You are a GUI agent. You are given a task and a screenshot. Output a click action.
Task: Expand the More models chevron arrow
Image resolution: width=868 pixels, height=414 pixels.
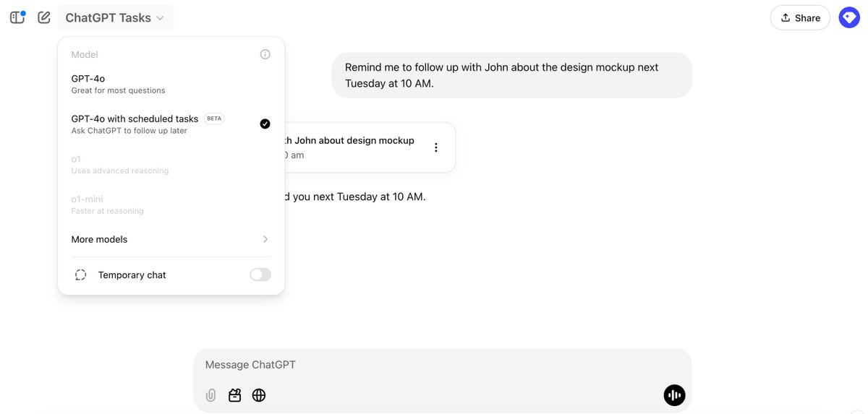click(265, 239)
